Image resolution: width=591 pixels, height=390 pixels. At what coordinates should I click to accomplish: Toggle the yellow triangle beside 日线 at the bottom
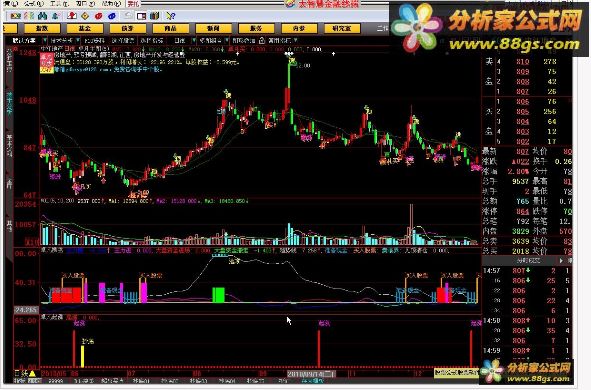32,374
